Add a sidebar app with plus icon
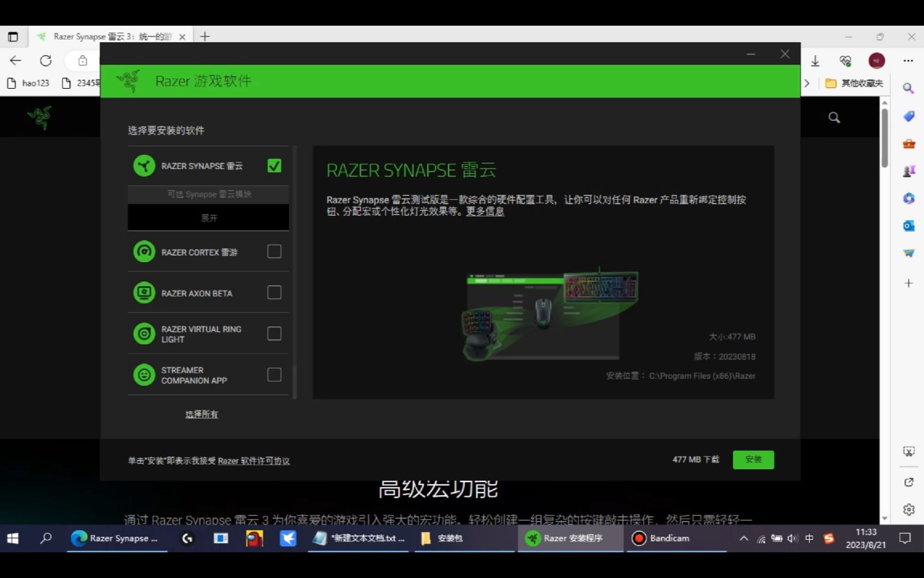 point(908,283)
